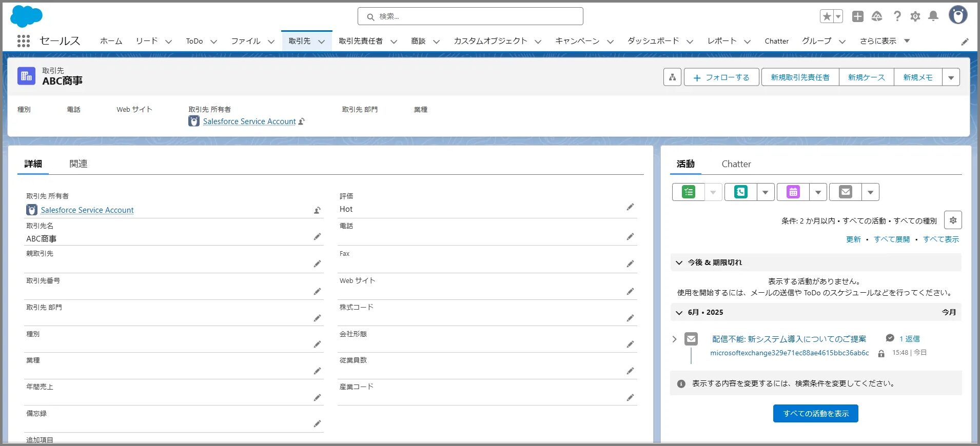Click the すべて展開 link
The width and height of the screenshot is (980, 446).
892,239
